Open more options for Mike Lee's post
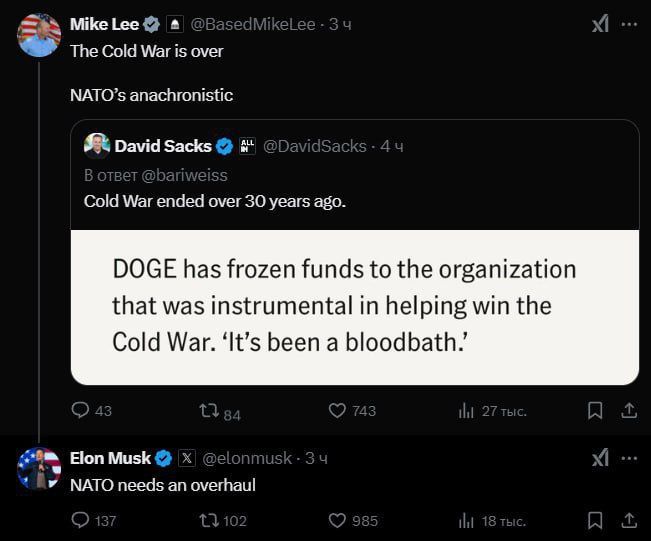The width and height of the screenshot is (651, 541). click(x=629, y=25)
